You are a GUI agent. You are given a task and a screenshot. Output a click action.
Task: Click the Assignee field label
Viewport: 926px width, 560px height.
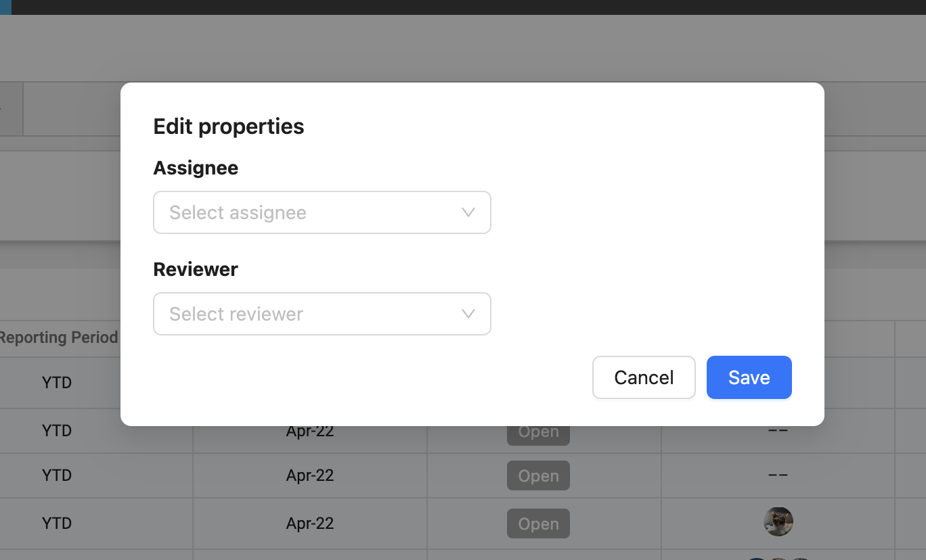[x=196, y=168]
